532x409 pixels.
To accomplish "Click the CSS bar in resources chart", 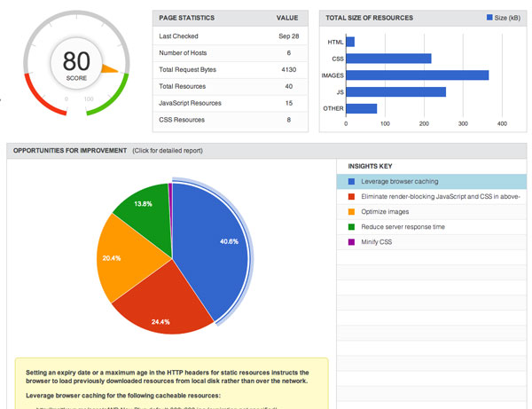I will point(389,59).
